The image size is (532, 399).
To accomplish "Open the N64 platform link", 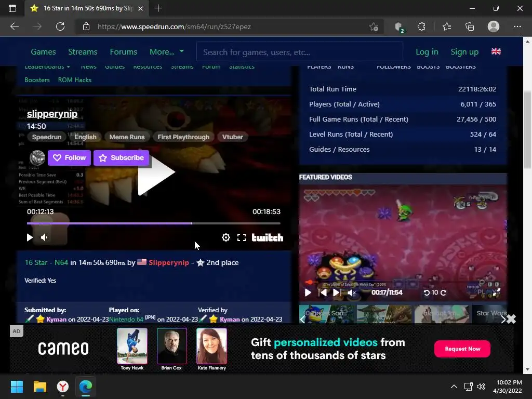I will [x=61, y=262].
